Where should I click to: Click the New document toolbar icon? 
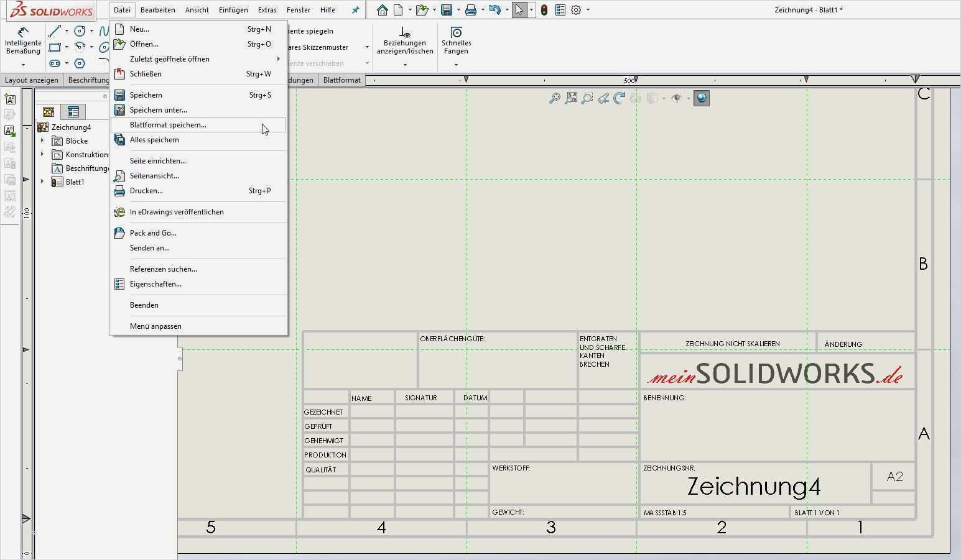pyautogui.click(x=398, y=10)
